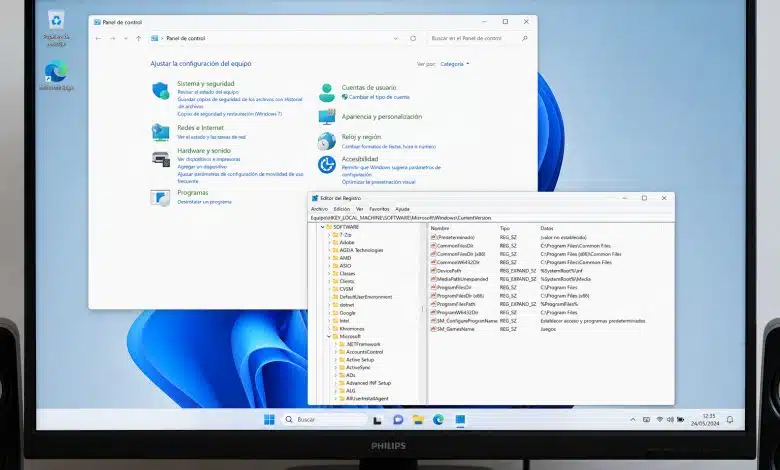
Task: Open the Apariencia y personalización monitor icon
Action: click(x=327, y=117)
